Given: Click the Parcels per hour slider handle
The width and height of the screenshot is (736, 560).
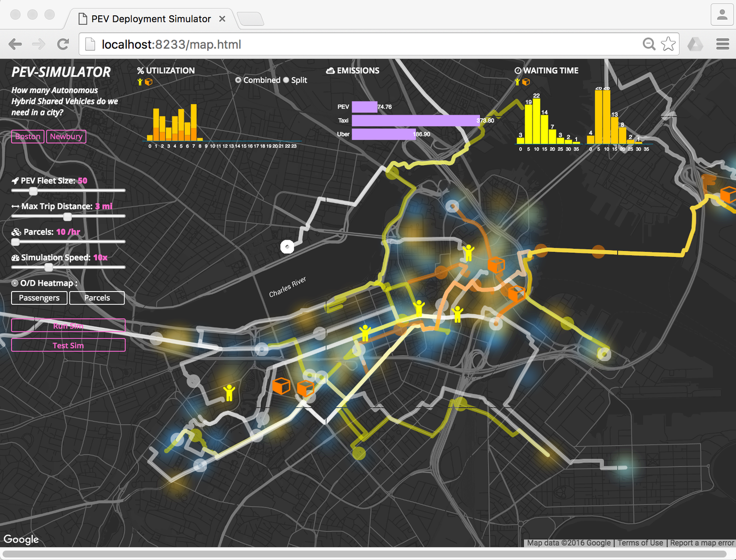Looking at the screenshot, I should pyautogui.click(x=16, y=242).
